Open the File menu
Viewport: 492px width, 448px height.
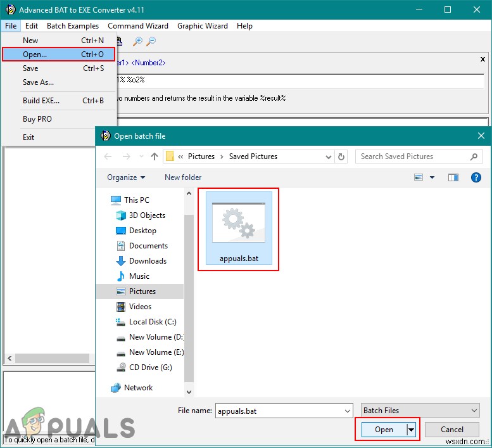(x=11, y=26)
